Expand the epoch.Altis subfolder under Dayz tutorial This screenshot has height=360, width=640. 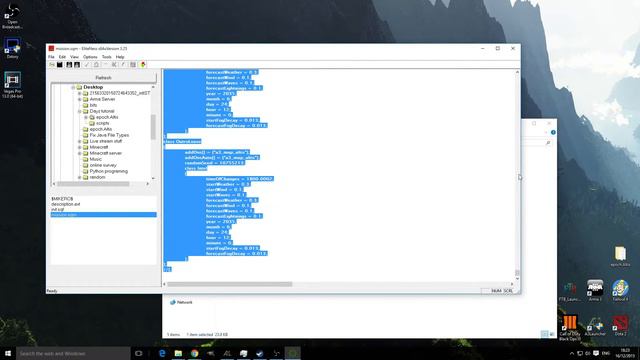[x=86, y=117]
